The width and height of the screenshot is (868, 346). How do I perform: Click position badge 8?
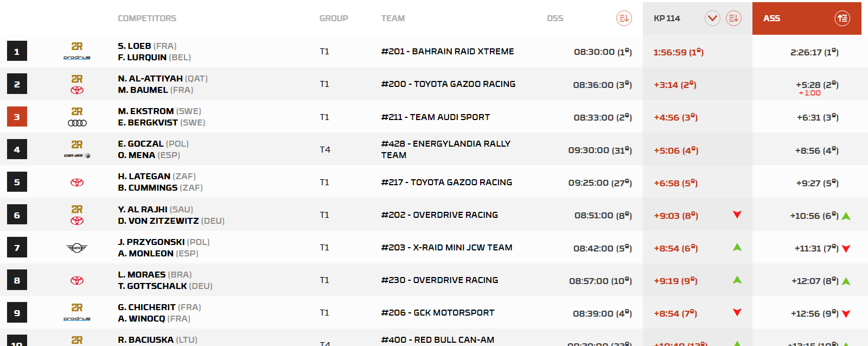(x=17, y=280)
